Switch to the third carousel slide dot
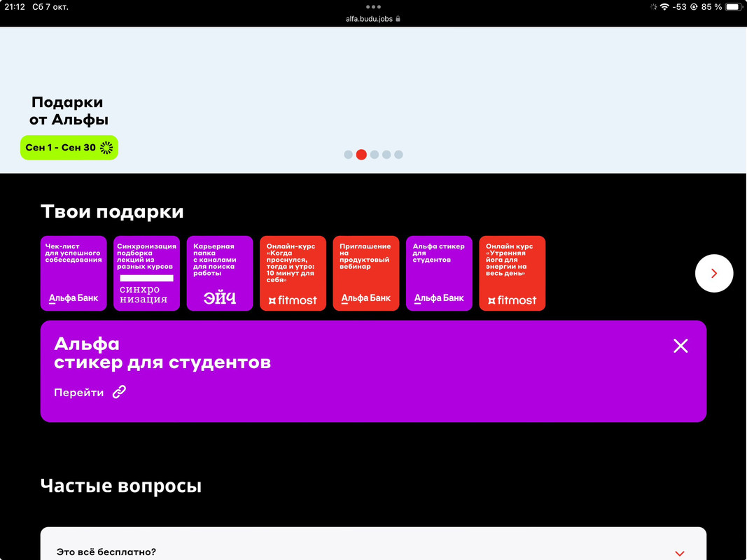This screenshot has width=747, height=560. coord(375,155)
